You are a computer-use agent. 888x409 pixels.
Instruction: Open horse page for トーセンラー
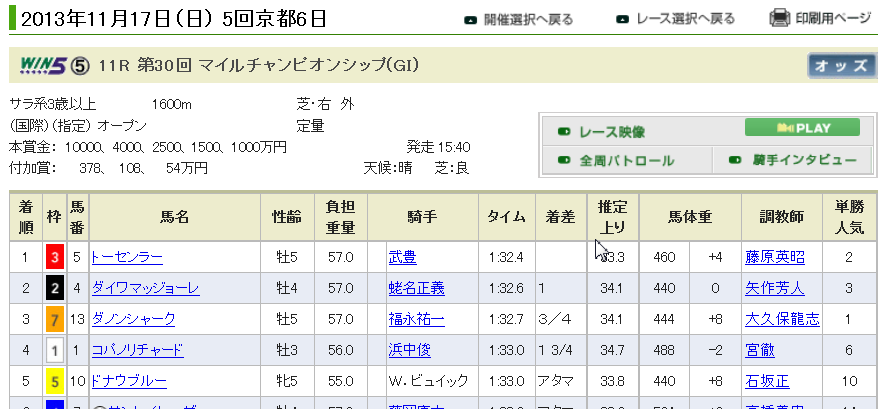(x=127, y=258)
